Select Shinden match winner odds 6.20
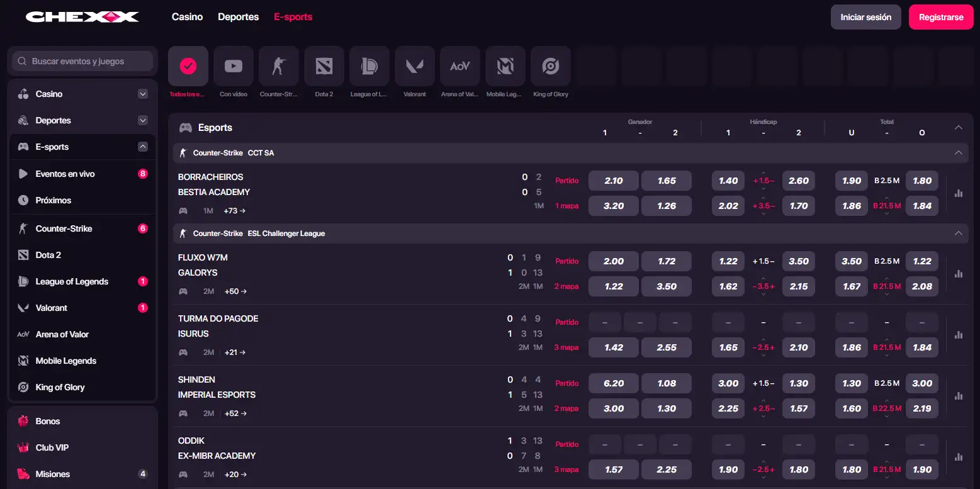This screenshot has width=980, height=489. (x=614, y=383)
